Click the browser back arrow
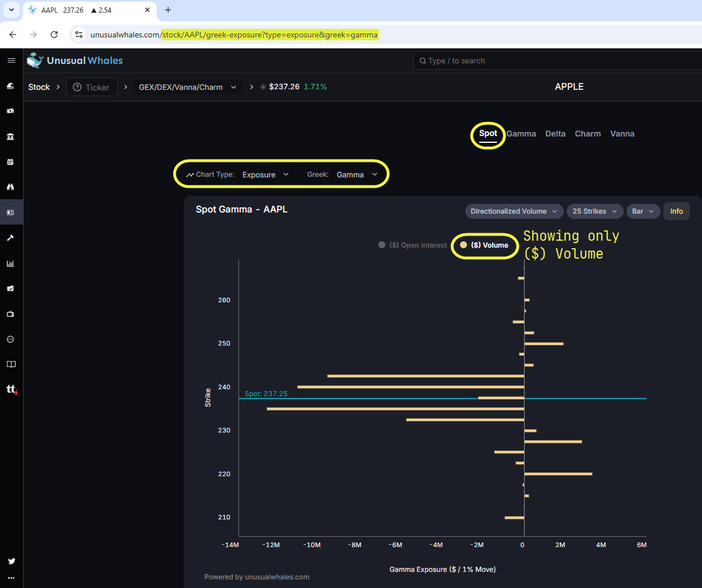This screenshot has height=588, width=702. 13,35
